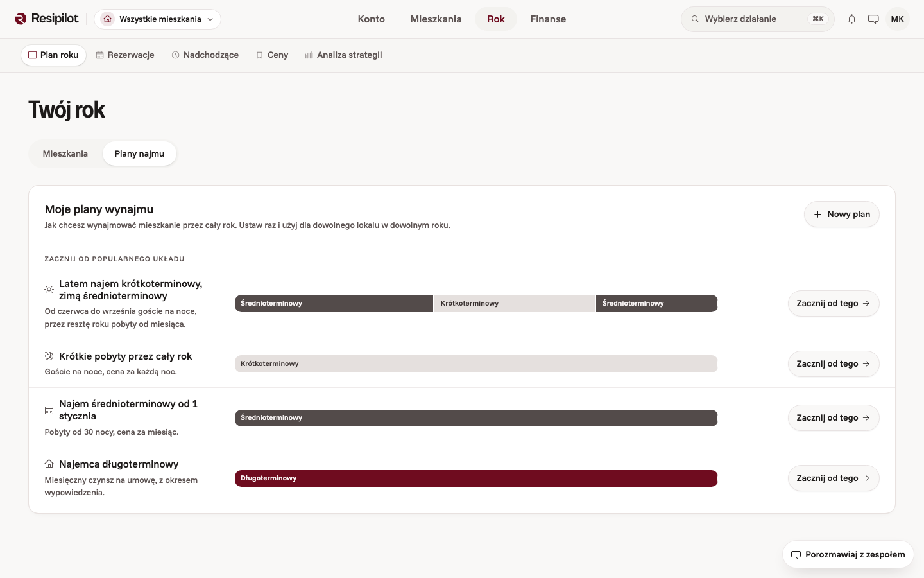Open the Rezerwacje tab
The image size is (924, 578).
coord(125,55)
